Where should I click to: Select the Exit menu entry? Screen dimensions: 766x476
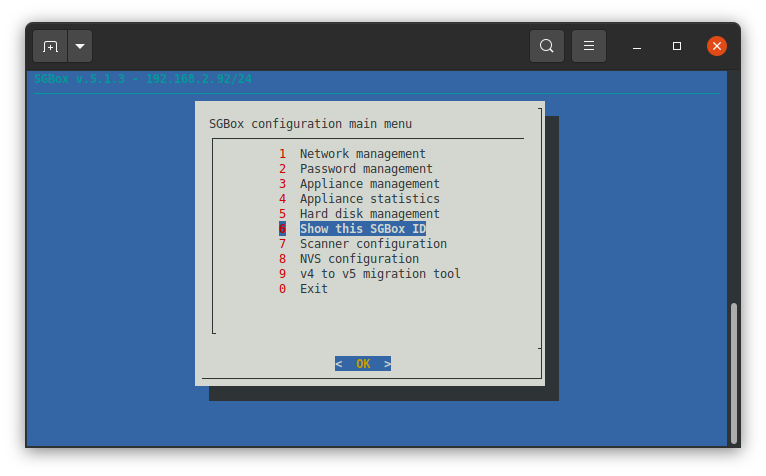[313, 289]
